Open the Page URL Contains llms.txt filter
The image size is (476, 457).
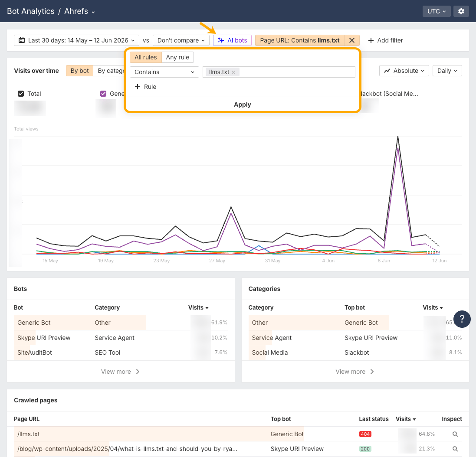pyautogui.click(x=300, y=40)
